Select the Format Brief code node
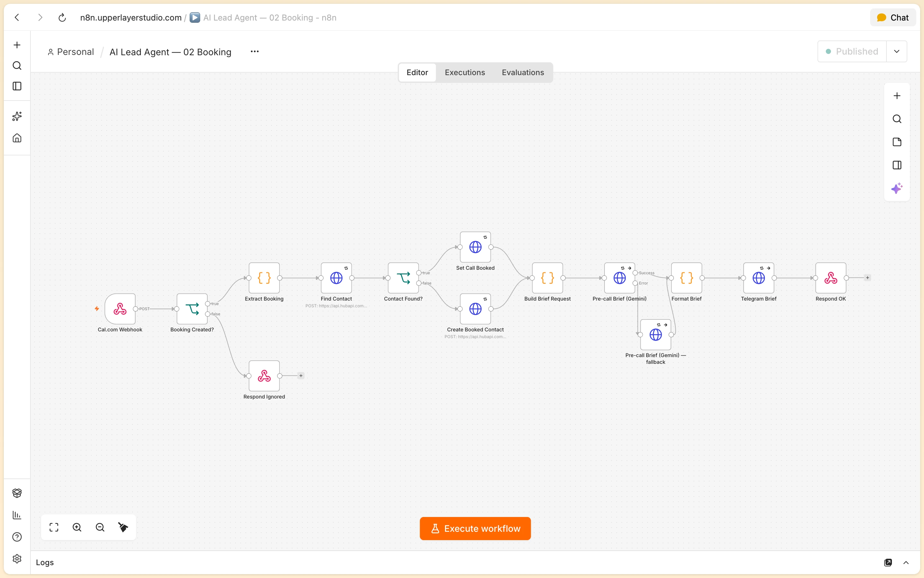The width and height of the screenshot is (924, 578). click(687, 278)
